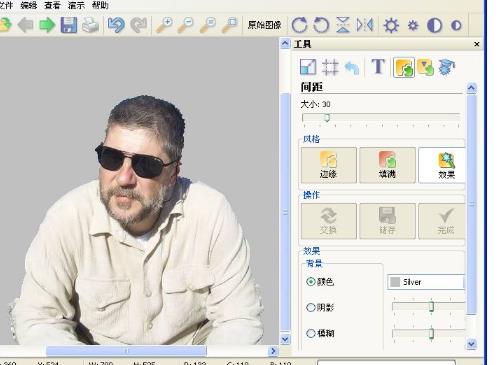Click the blue undo arrow in tools panel
This screenshot has width=502, height=365.
click(x=352, y=68)
